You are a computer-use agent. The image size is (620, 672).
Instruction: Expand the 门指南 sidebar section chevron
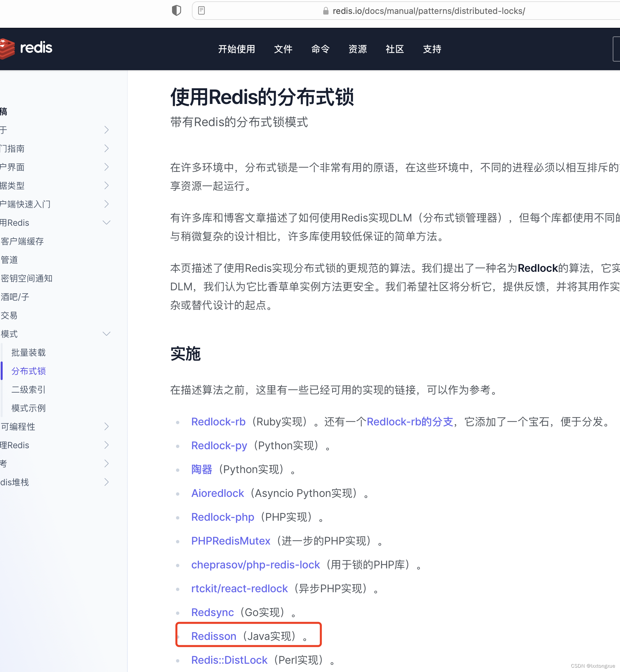click(x=106, y=148)
